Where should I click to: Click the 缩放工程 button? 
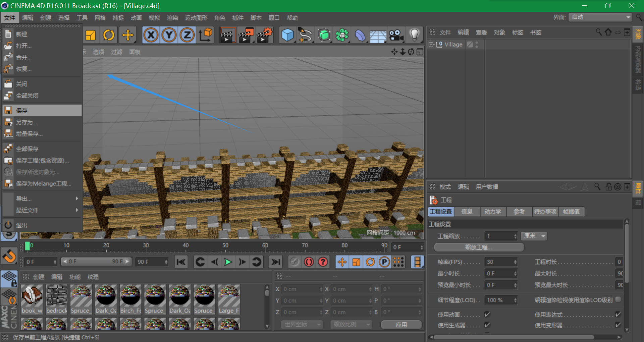click(x=479, y=247)
